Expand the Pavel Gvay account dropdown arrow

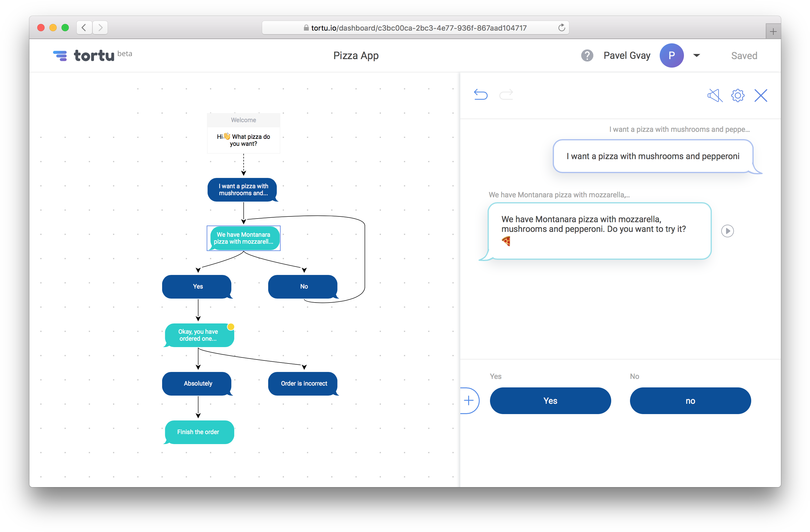point(696,55)
